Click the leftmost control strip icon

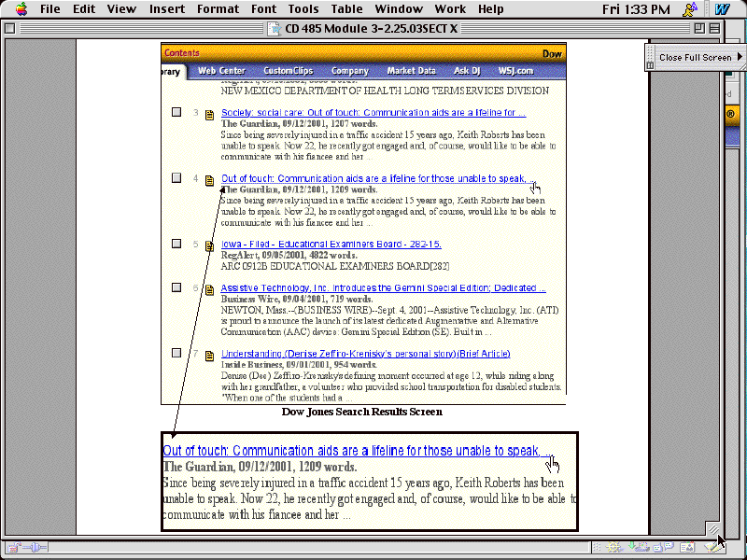13,548
